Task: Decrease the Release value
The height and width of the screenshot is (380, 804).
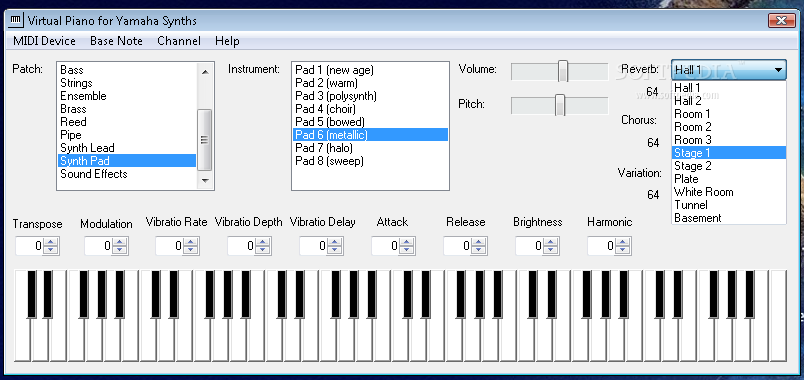Action: coord(478,250)
